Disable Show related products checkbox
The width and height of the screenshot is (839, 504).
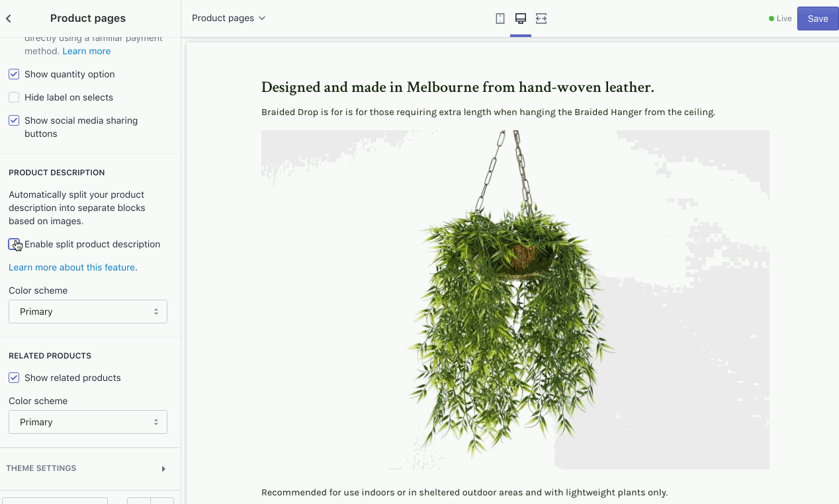pos(14,378)
